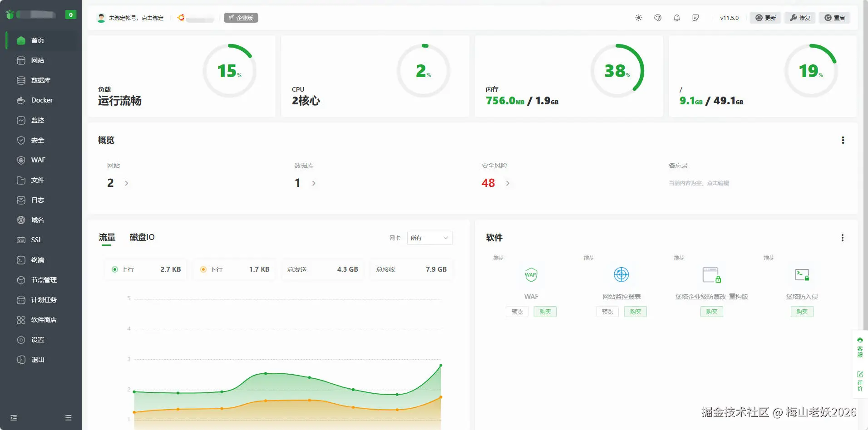Click the 安全 shield icon in sidebar
This screenshot has width=868, height=430.
pyautogui.click(x=21, y=140)
